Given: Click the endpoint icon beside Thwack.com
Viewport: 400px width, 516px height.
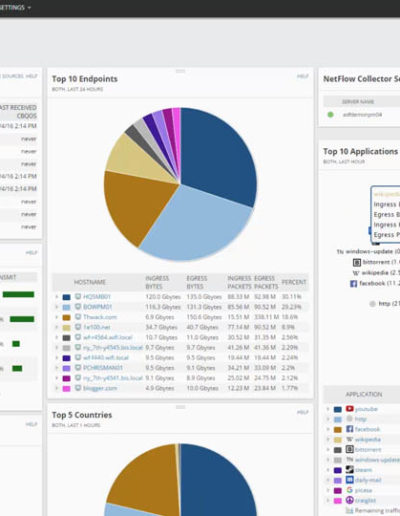Looking at the screenshot, I should tap(78, 317).
